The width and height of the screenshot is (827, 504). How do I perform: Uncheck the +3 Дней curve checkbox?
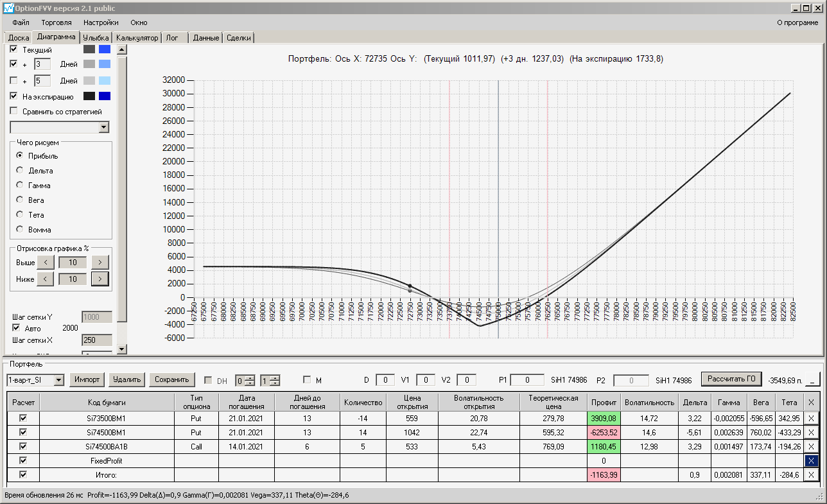[x=14, y=64]
